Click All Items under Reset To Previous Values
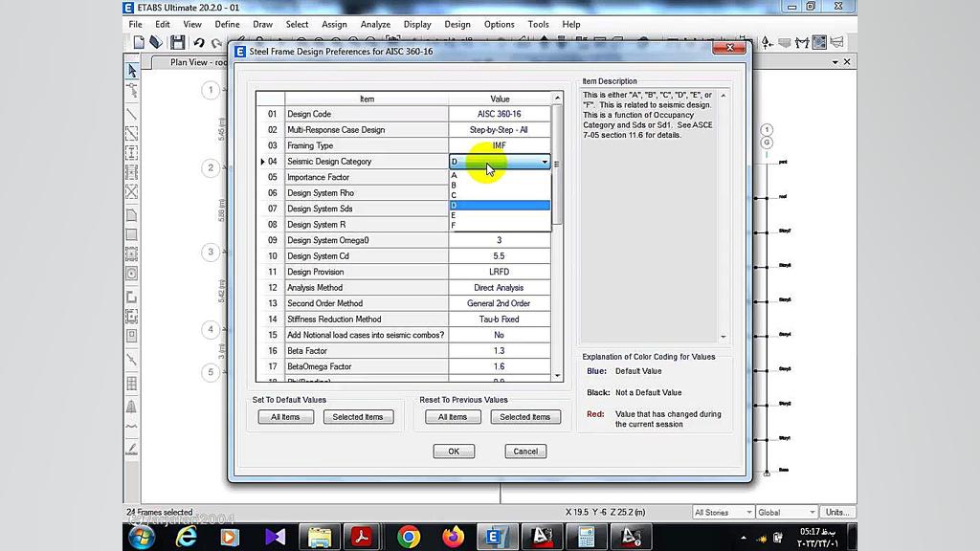This screenshot has width=980, height=551. [453, 417]
